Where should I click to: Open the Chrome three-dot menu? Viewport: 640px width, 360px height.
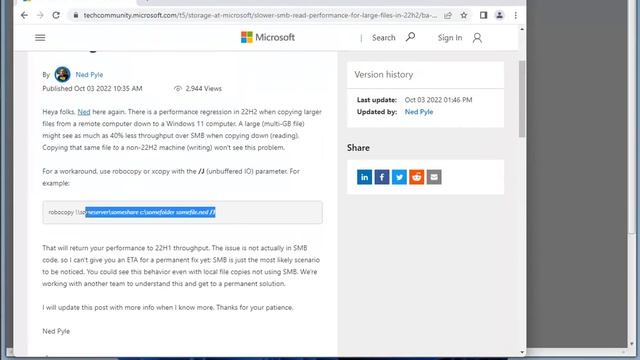(x=516, y=15)
